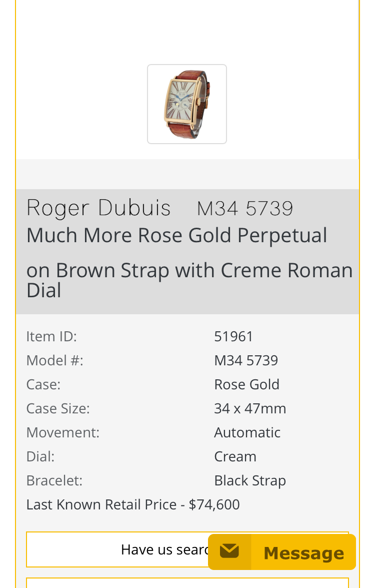Click the Model # value M34 5739

click(246, 360)
